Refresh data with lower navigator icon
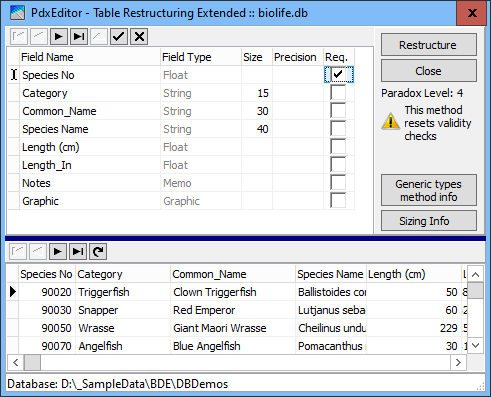 (98, 251)
